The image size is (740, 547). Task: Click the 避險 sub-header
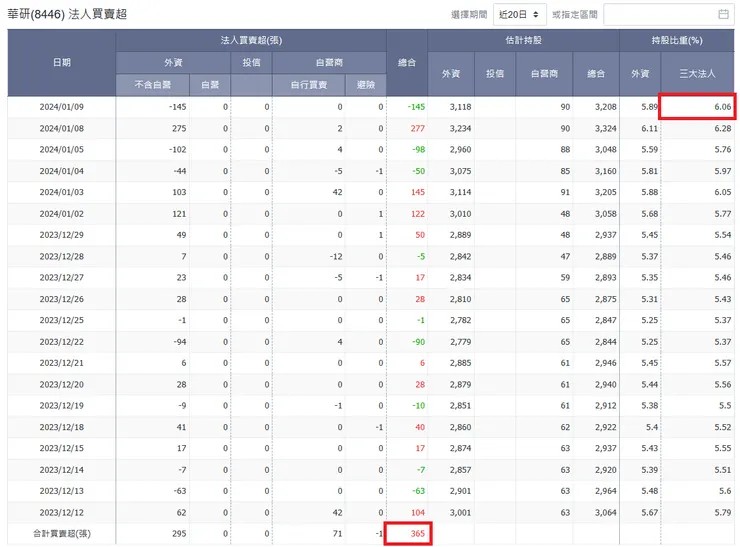coord(366,84)
